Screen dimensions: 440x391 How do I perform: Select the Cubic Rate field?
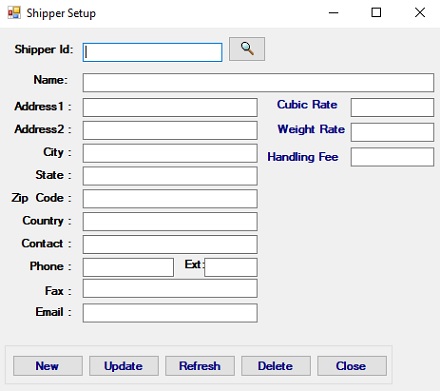pyautogui.click(x=392, y=107)
